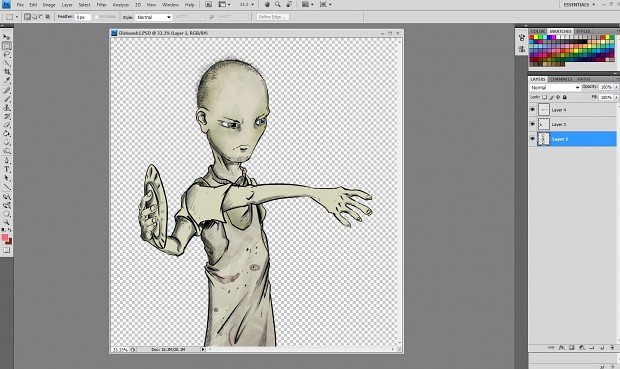Switch to the Channels tab
The image size is (620, 369).
point(561,79)
